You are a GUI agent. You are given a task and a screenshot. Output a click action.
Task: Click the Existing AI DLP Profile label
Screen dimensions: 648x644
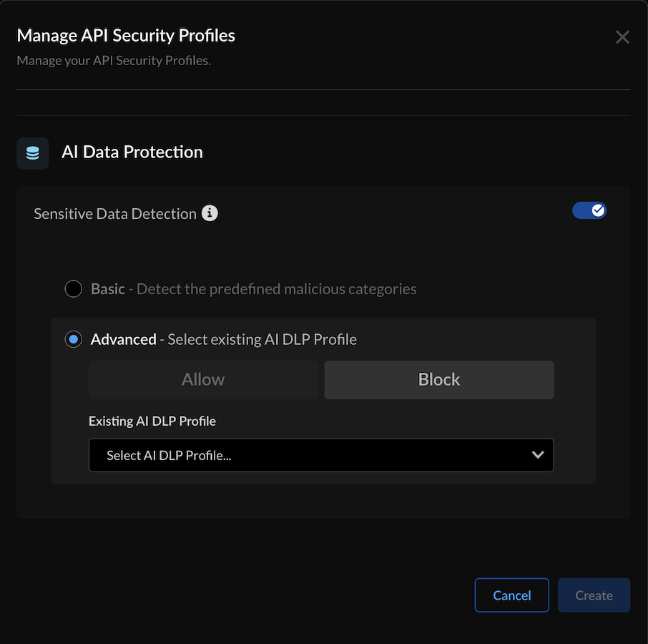[x=152, y=421]
